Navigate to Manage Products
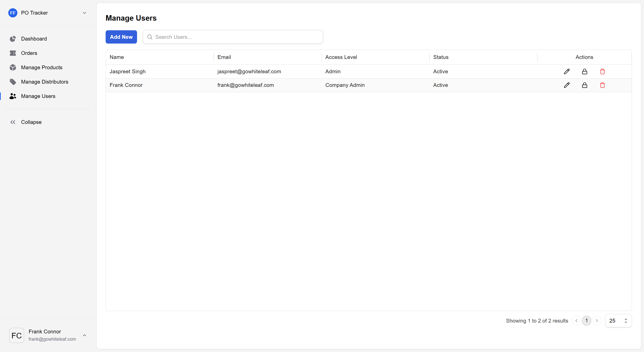The width and height of the screenshot is (644, 352). coord(41,67)
